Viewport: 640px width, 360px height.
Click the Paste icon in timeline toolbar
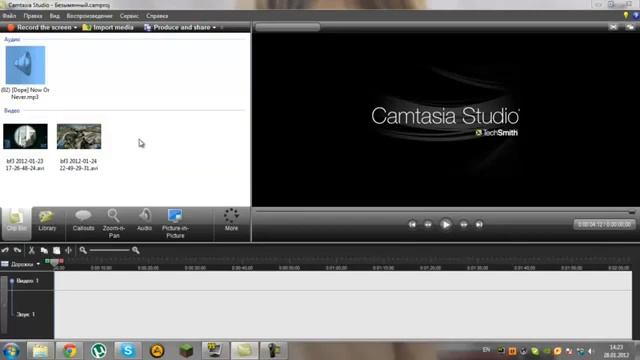point(56,250)
